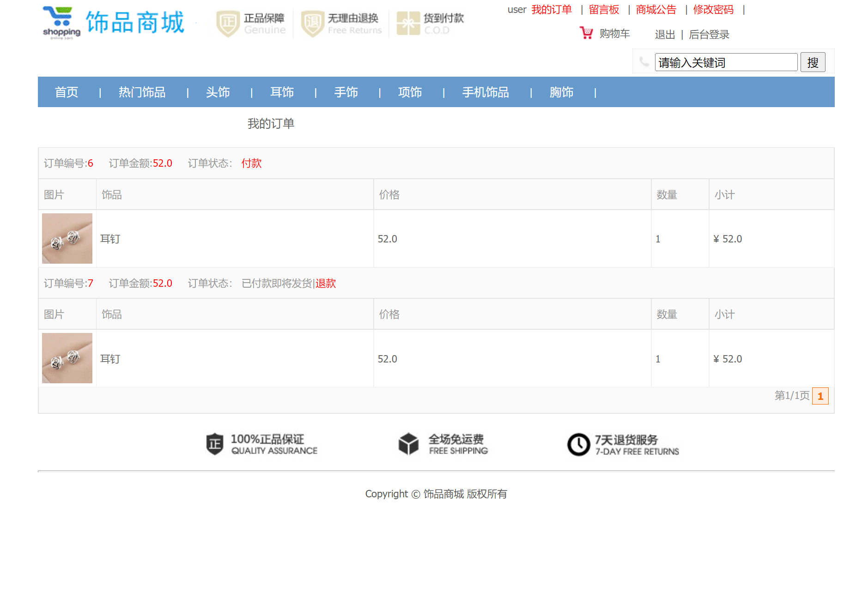Open 我的订单 link in top bar
Screen dimensions: 868x592
[552, 10]
